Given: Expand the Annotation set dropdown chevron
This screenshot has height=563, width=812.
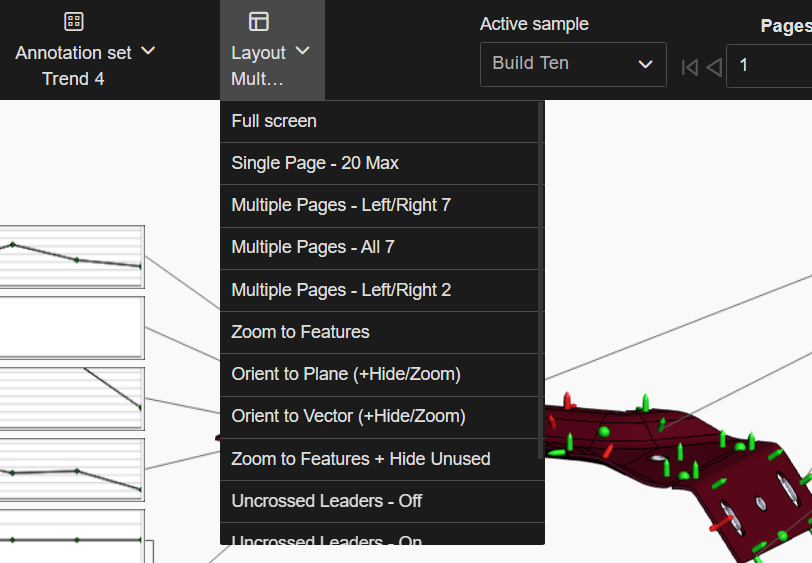Looking at the screenshot, I should pyautogui.click(x=148, y=51).
